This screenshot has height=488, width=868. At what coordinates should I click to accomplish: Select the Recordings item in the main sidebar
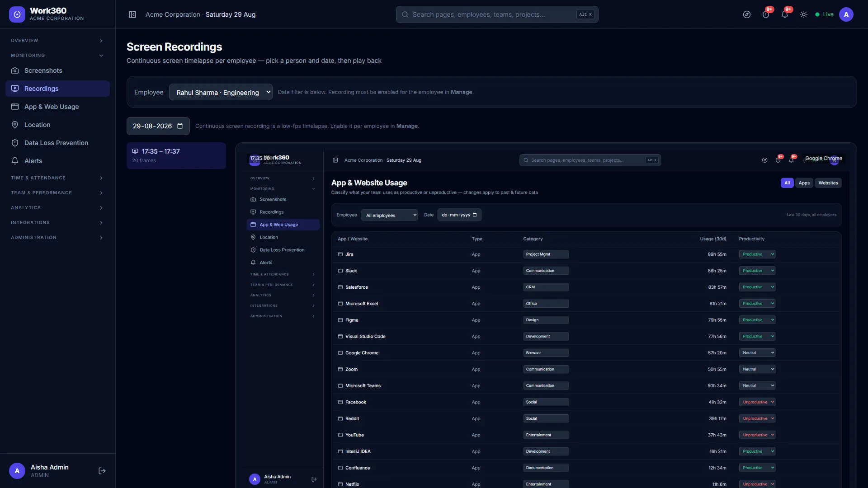click(x=57, y=89)
